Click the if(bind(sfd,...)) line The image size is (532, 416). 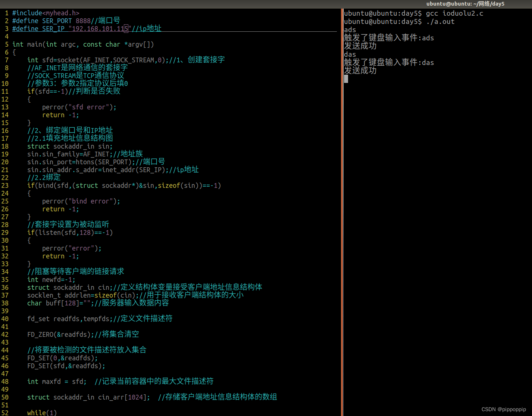point(124,186)
